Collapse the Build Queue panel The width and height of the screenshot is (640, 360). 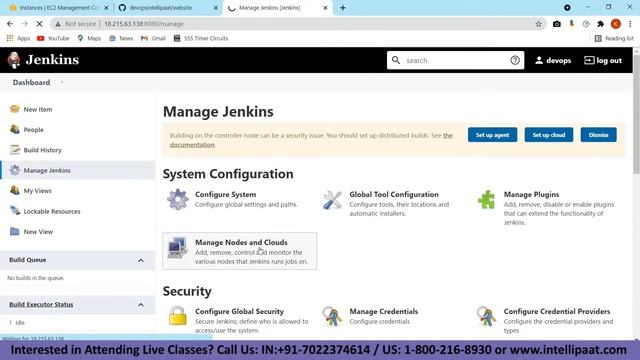[x=141, y=260]
